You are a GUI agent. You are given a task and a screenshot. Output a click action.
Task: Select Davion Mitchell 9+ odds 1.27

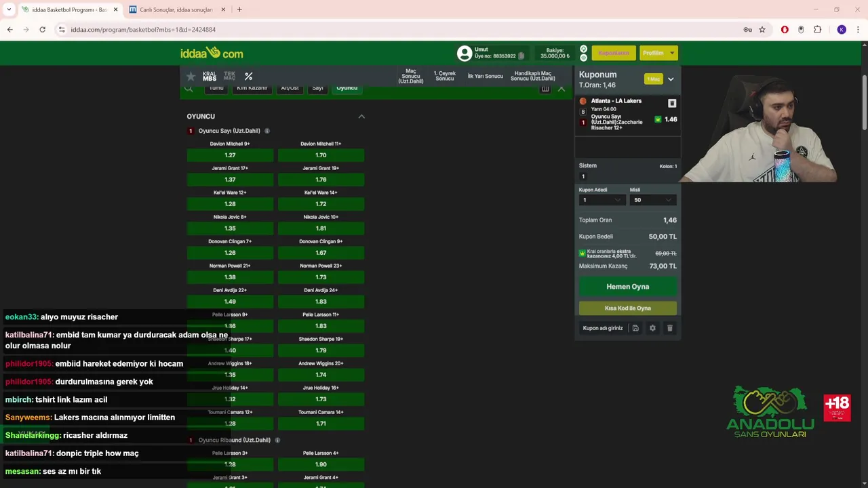point(230,155)
